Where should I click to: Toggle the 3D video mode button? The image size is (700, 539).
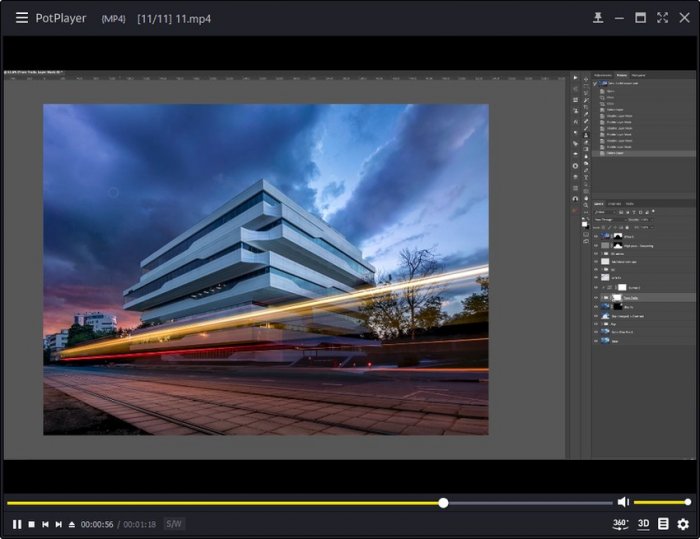pyautogui.click(x=643, y=524)
